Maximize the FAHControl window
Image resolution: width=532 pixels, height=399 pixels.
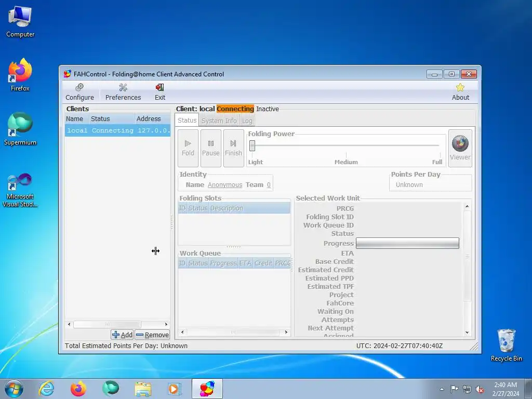click(x=451, y=74)
